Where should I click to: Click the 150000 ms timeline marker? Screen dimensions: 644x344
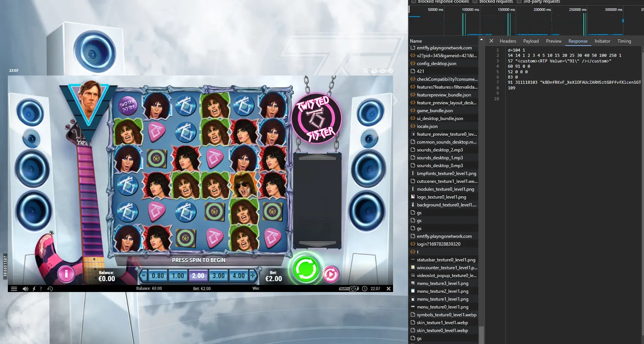[506, 10]
